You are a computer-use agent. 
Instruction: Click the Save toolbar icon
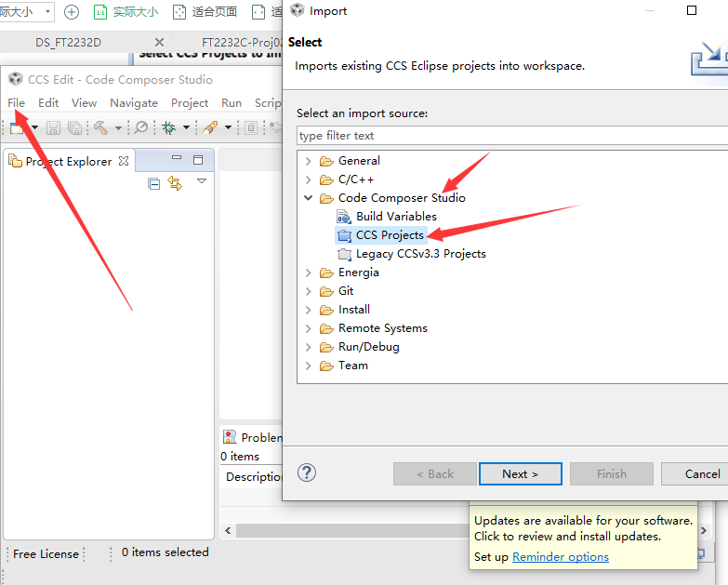tap(53, 127)
